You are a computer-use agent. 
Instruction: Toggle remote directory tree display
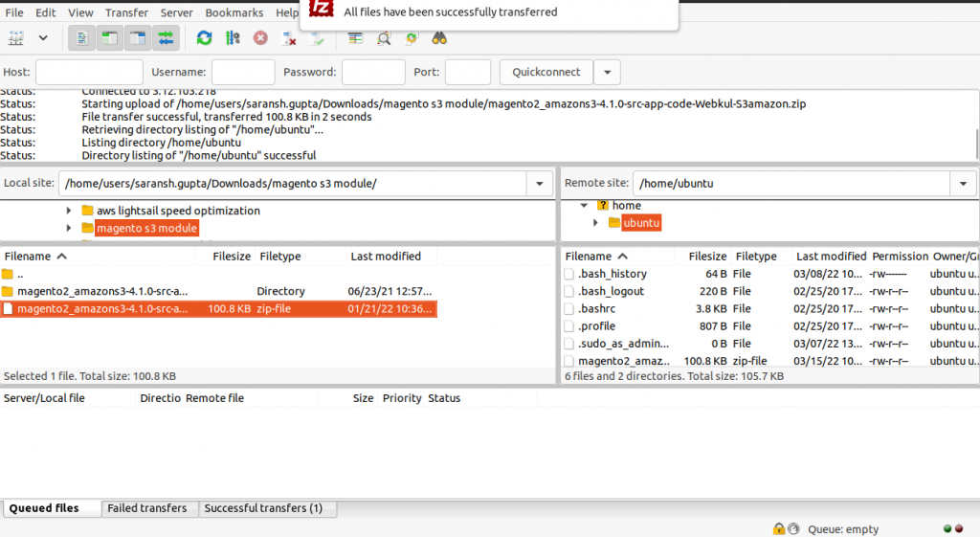click(138, 38)
